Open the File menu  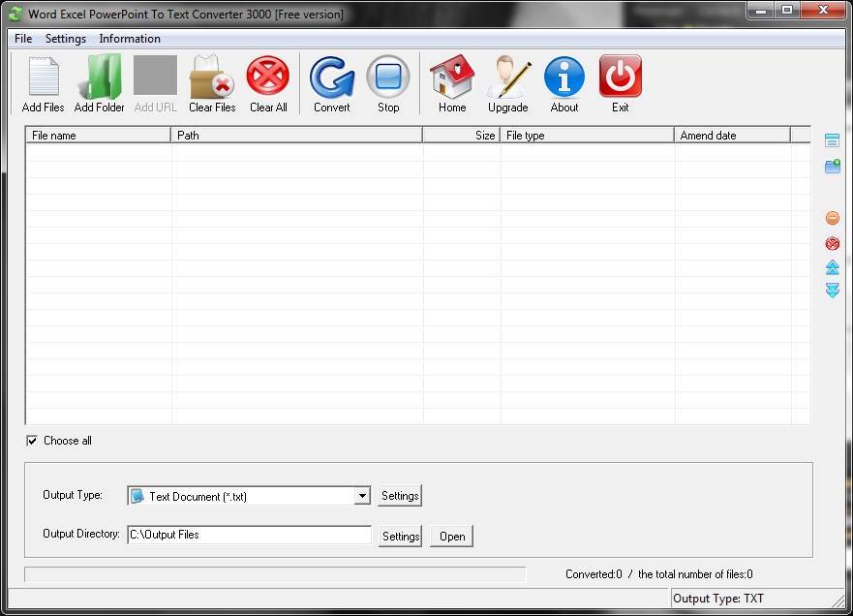click(x=23, y=39)
